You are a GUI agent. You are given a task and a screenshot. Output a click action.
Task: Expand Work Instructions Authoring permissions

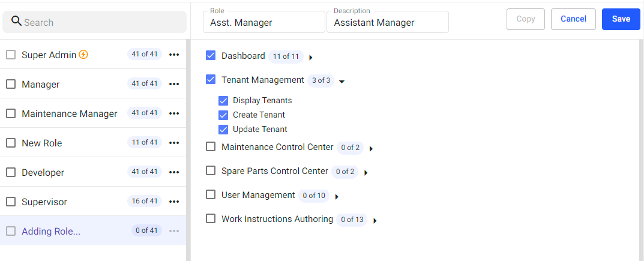tap(375, 221)
